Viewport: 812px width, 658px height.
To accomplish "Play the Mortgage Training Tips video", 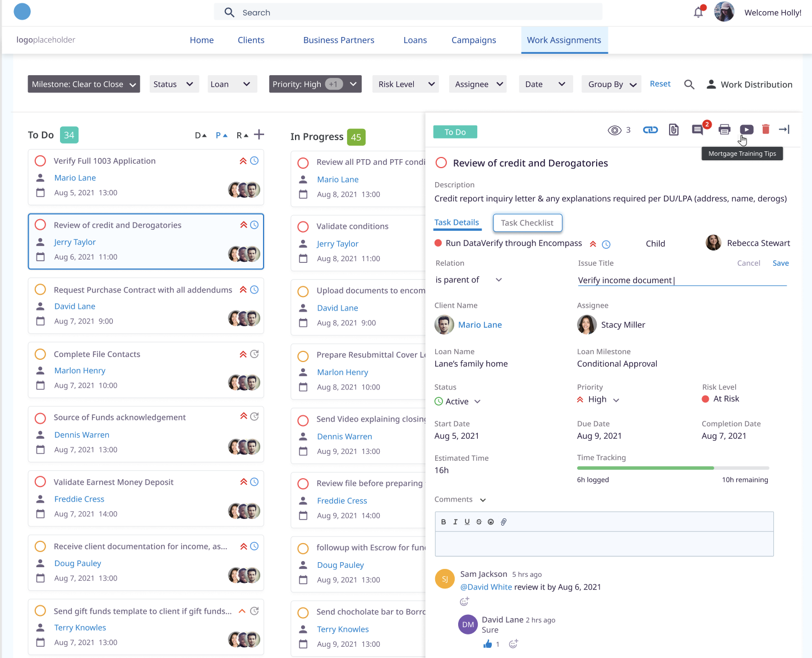I will pyautogui.click(x=746, y=129).
